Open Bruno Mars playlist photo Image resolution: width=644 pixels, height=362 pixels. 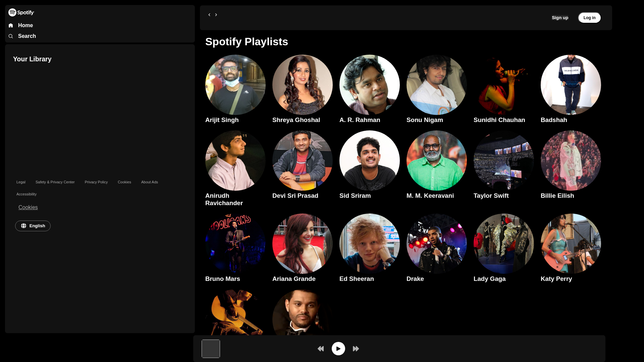pyautogui.click(x=235, y=244)
